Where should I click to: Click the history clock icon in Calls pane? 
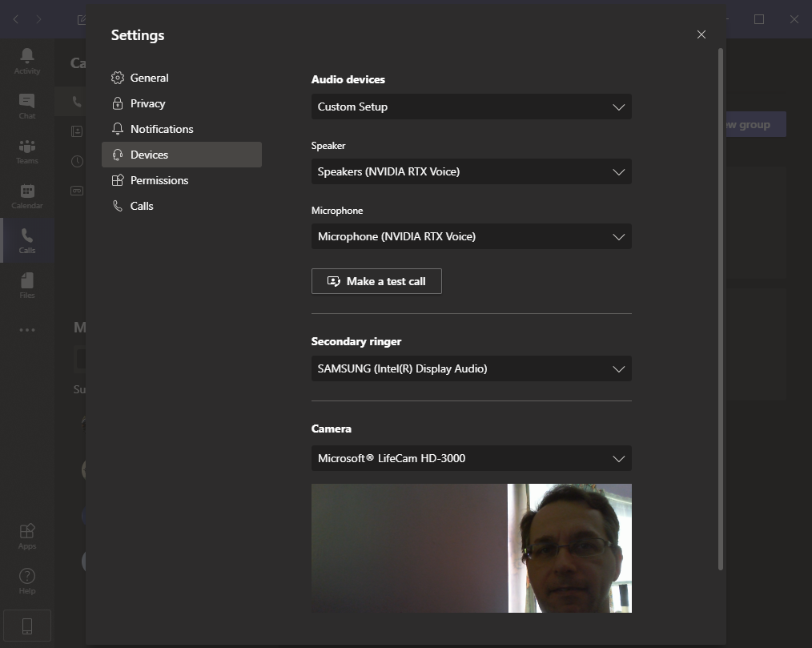point(77,161)
